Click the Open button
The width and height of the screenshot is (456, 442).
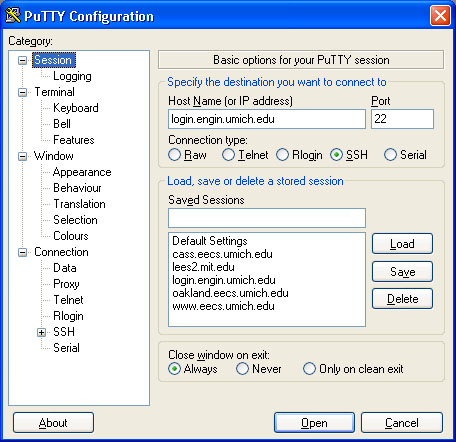[x=314, y=423]
